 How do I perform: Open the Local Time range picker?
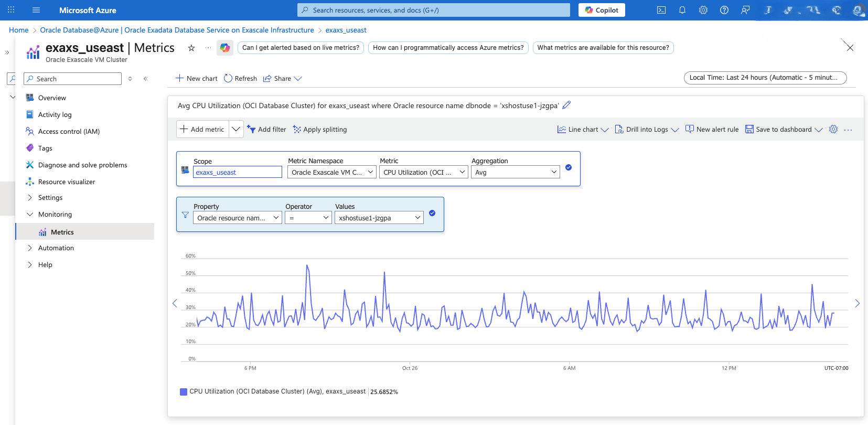click(765, 78)
